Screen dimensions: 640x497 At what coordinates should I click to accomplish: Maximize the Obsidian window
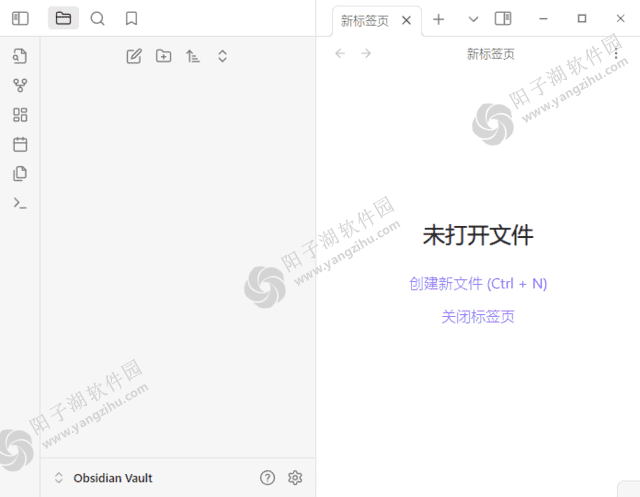(582, 19)
